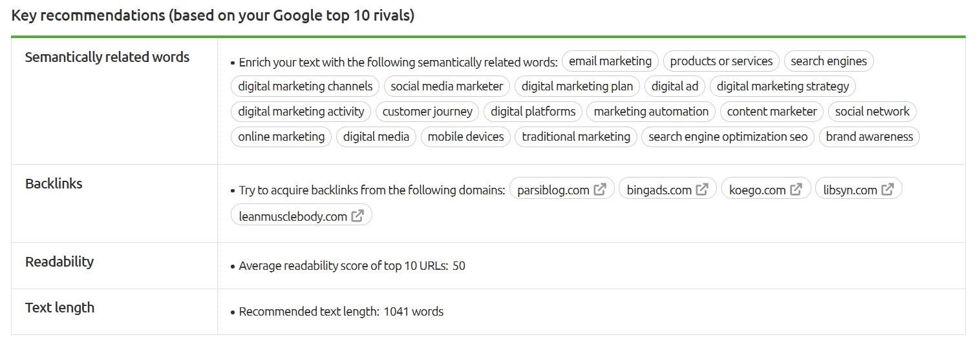Select the 'brand awareness' keyword tag
The image size is (980, 346).
(x=869, y=137)
